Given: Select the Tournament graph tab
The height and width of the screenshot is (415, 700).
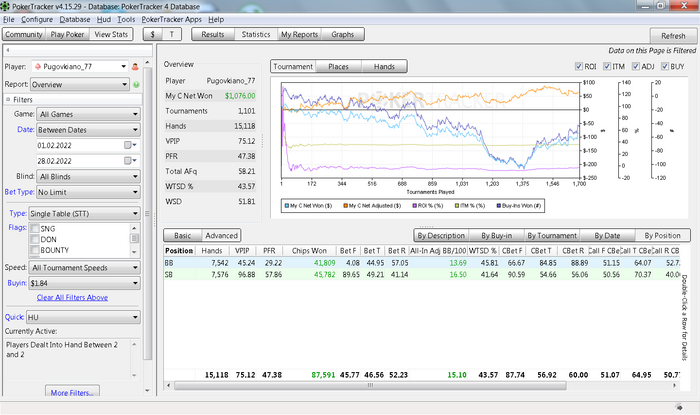Looking at the screenshot, I should point(293,66).
